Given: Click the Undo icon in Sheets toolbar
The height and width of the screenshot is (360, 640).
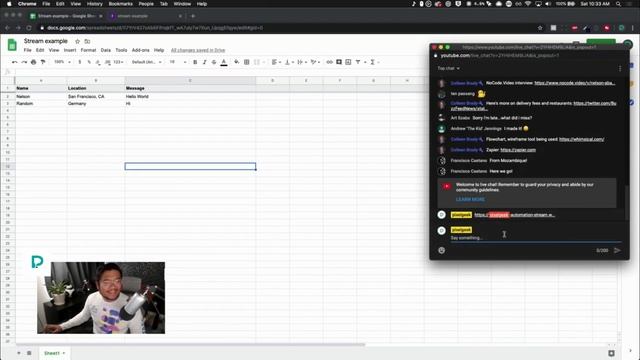Looking at the screenshot, I should [x=15, y=62].
